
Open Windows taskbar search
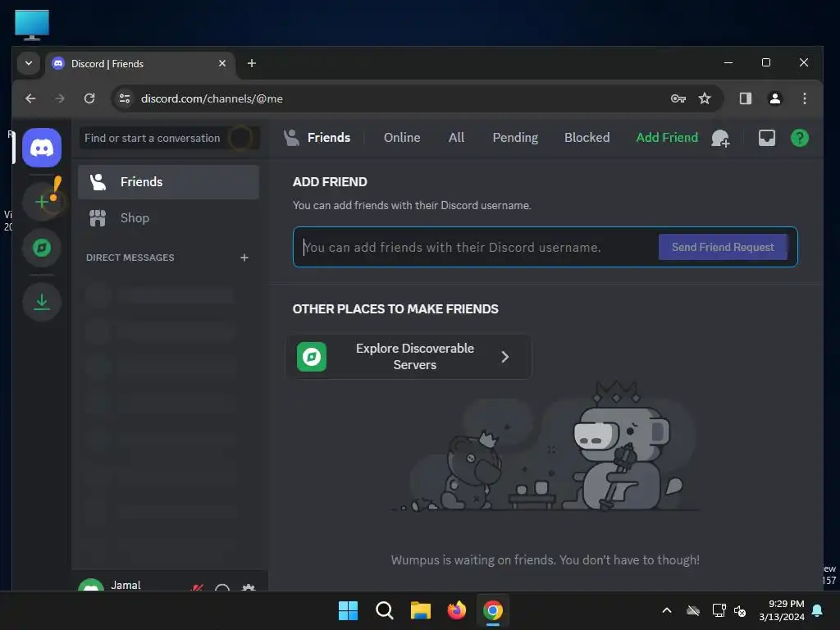(x=384, y=610)
